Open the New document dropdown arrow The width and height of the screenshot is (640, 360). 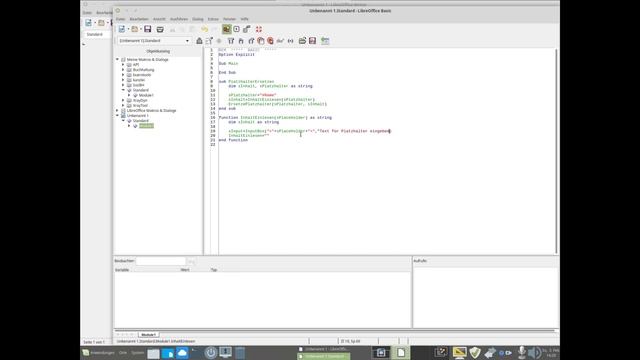coord(128,29)
